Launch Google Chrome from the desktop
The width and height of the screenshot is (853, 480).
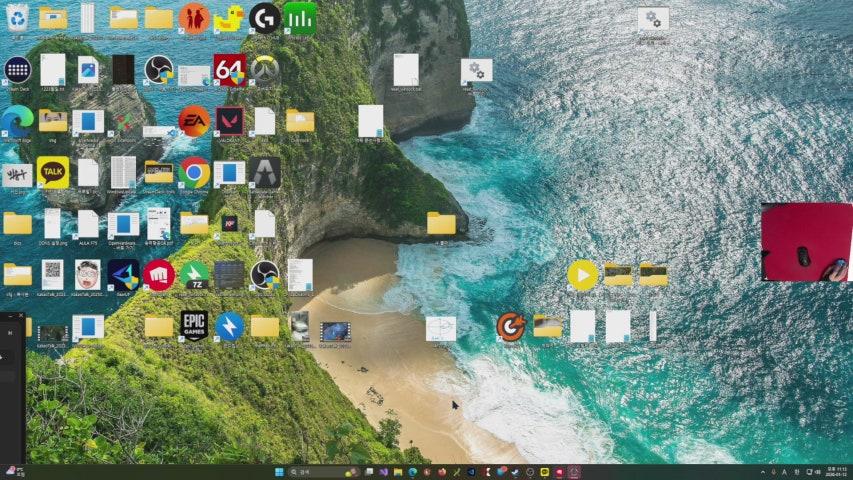(x=194, y=172)
